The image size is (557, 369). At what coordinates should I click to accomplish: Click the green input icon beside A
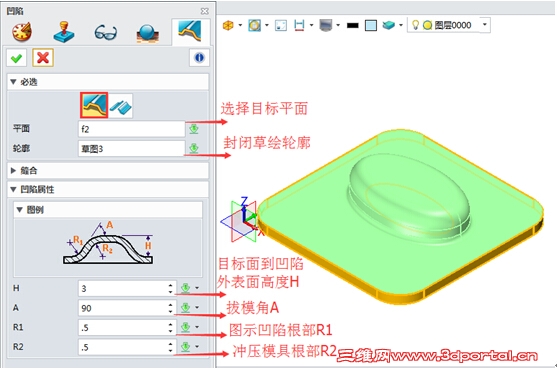point(185,307)
